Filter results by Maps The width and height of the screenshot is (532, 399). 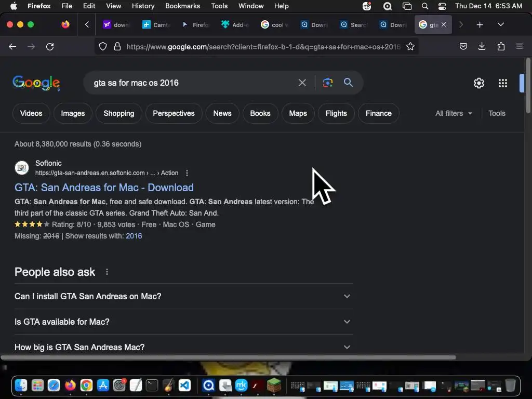point(298,113)
